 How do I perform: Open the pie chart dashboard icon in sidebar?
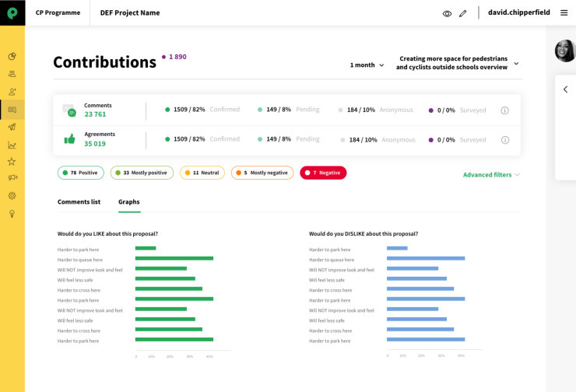tap(12, 56)
